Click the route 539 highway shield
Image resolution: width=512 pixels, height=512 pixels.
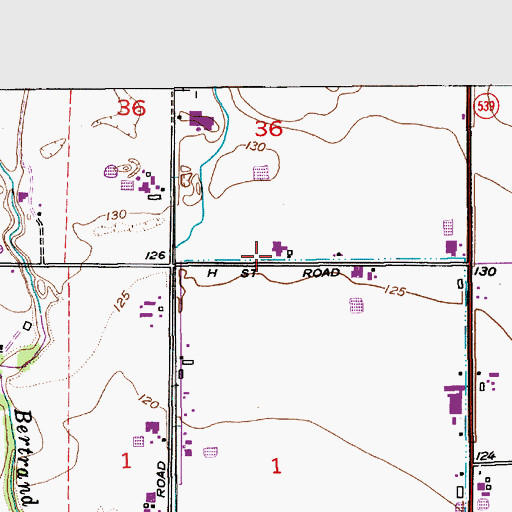coord(486,106)
